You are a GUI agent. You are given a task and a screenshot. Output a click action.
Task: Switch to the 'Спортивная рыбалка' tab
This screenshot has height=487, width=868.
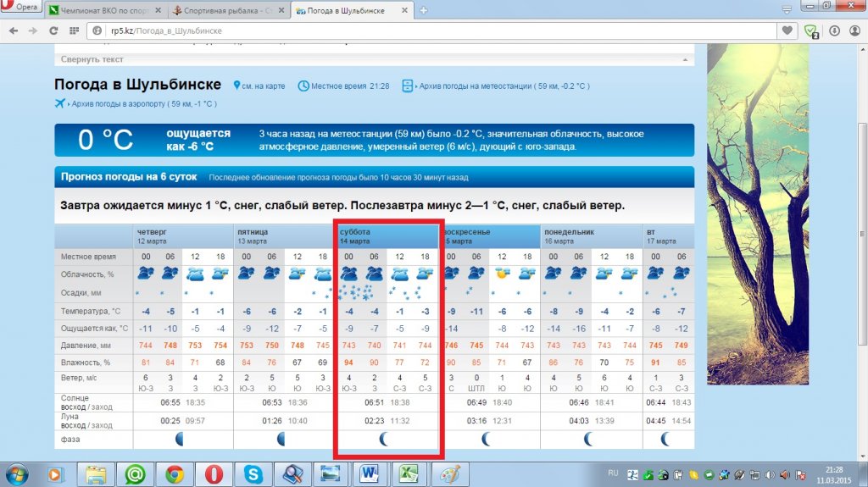[x=224, y=11]
